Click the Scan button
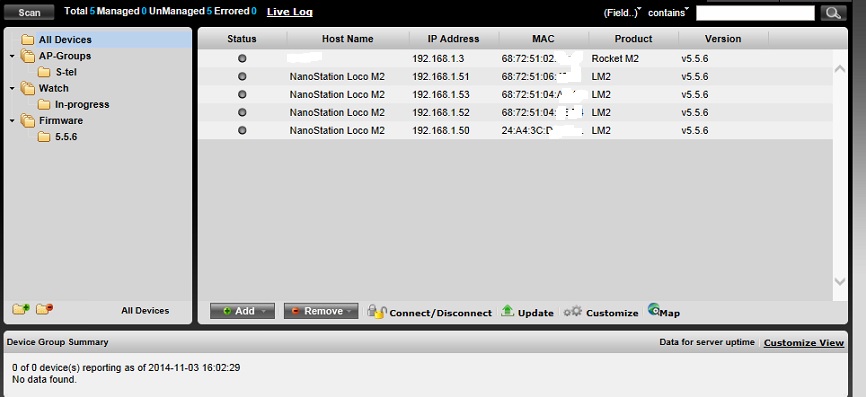The height and width of the screenshot is (397, 866). [29, 12]
